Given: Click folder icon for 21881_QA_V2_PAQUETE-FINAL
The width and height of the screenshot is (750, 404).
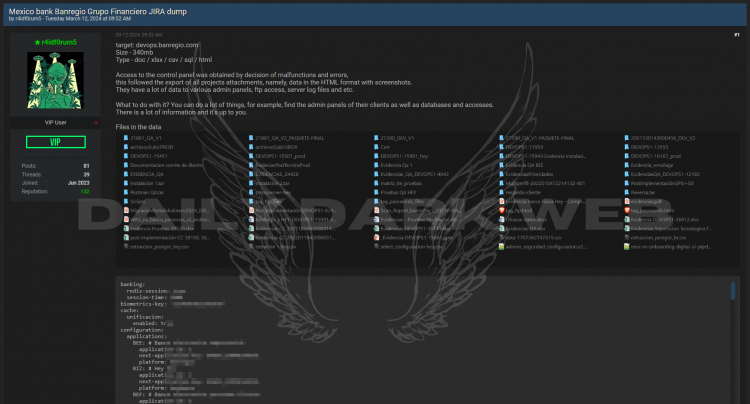Looking at the screenshot, I should (x=251, y=138).
